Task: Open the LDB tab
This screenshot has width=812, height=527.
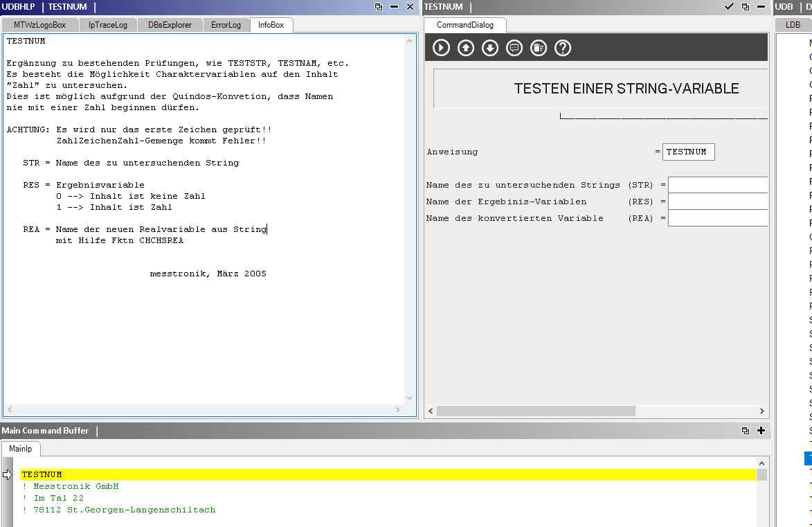Action: [793, 25]
